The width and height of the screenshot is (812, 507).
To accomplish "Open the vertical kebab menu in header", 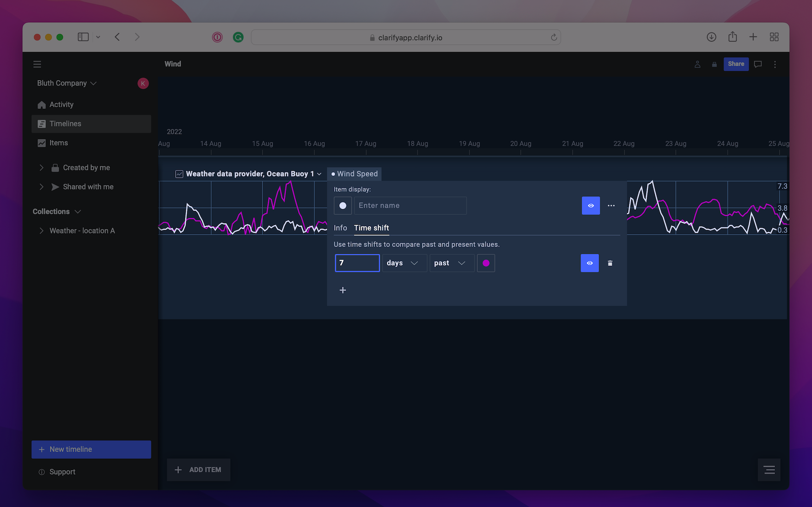I will pos(775,64).
